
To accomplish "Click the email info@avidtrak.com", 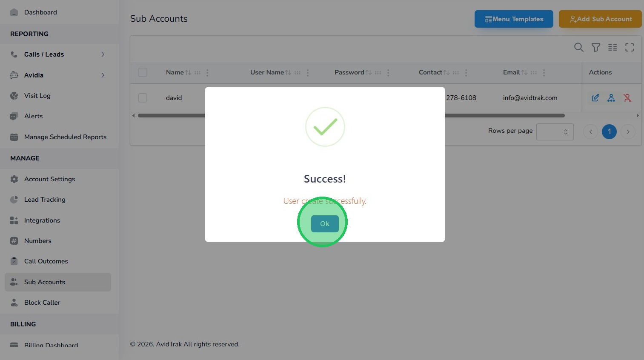I will pos(530,98).
